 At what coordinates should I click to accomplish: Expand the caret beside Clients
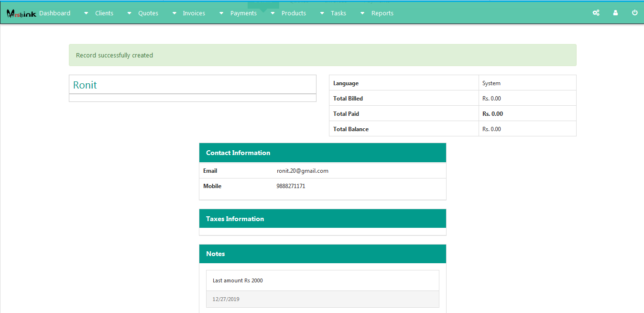(86, 13)
